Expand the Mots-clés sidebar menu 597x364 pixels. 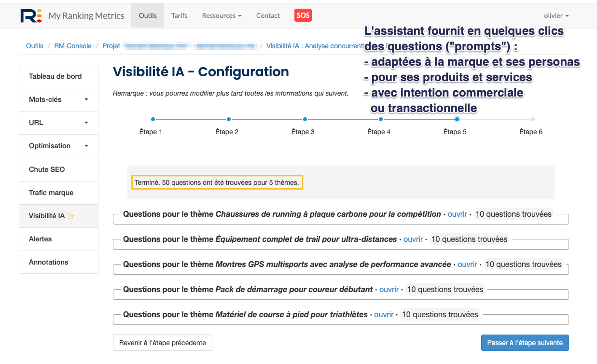coord(58,99)
